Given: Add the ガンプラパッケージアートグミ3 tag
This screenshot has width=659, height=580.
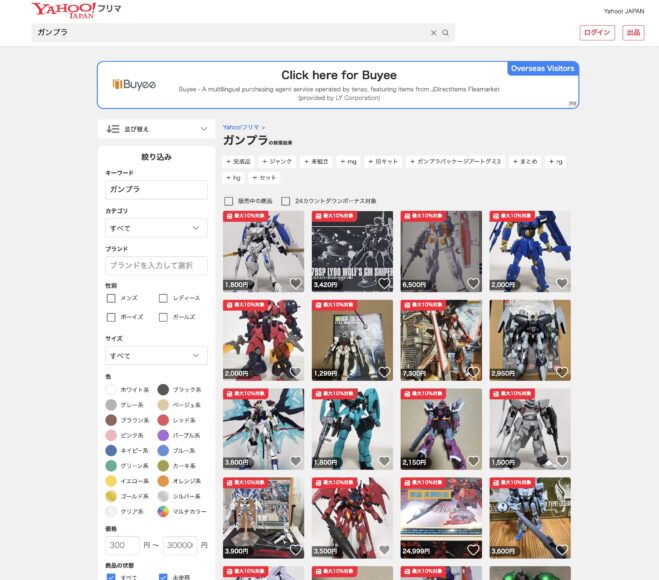Looking at the screenshot, I should pyautogui.click(x=455, y=161).
